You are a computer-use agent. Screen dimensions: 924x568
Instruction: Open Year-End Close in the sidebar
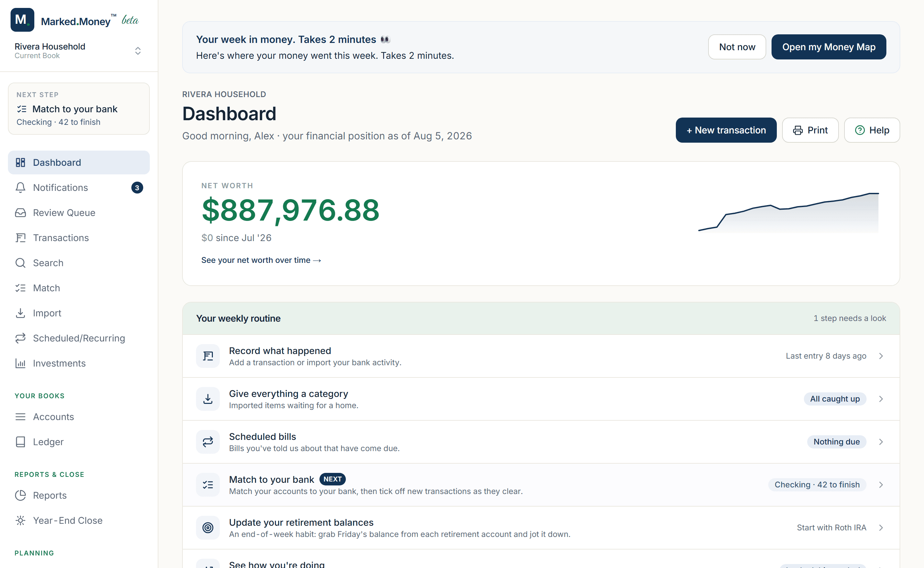(x=79, y=520)
